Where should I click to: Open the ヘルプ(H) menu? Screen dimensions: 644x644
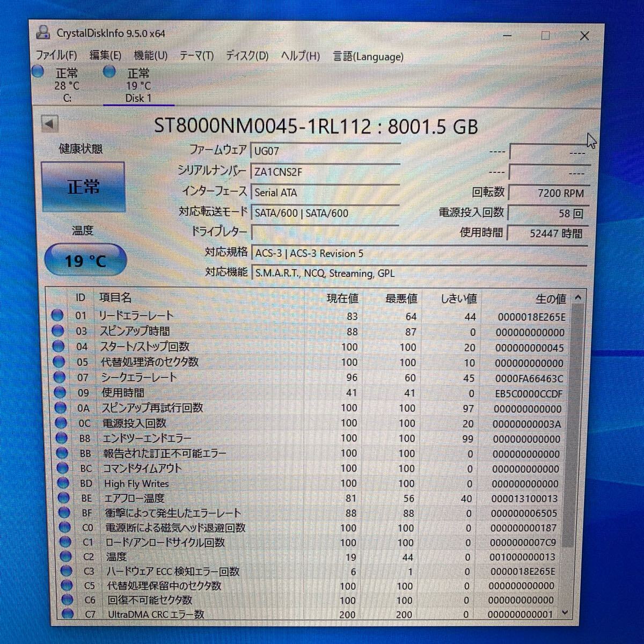[x=300, y=56]
